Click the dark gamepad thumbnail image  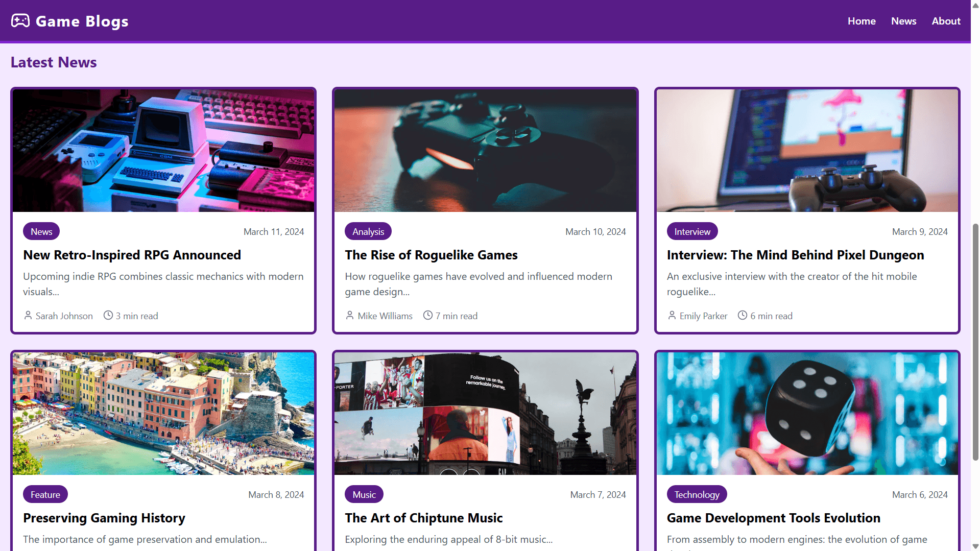point(485,151)
